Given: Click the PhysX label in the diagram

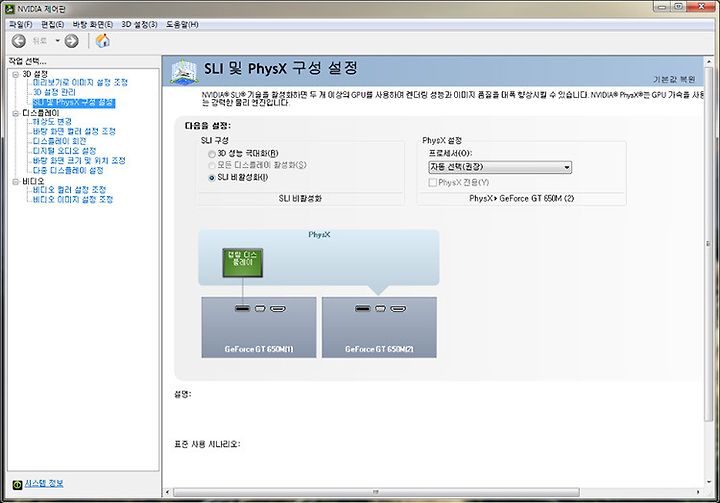Looking at the screenshot, I should pos(319,235).
